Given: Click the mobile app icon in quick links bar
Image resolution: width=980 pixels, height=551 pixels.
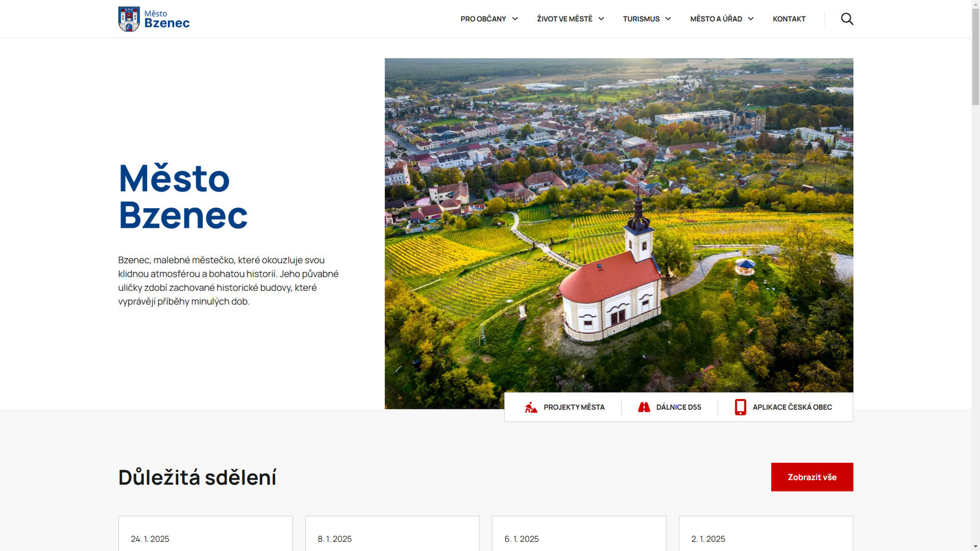Looking at the screenshot, I should tap(741, 407).
